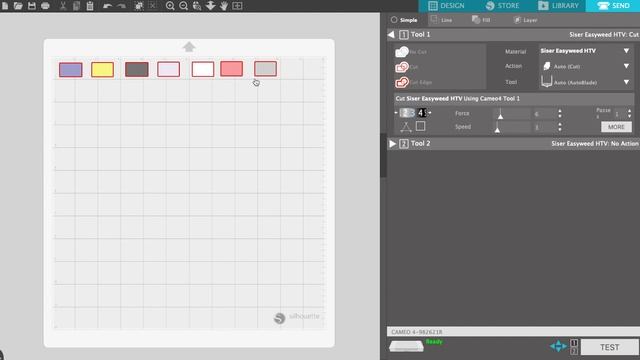Select the light gray rectangle on the mat

265,69
